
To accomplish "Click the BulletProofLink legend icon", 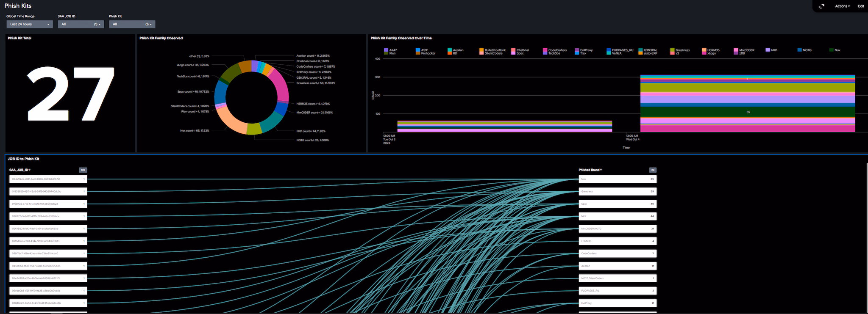I will (481, 50).
